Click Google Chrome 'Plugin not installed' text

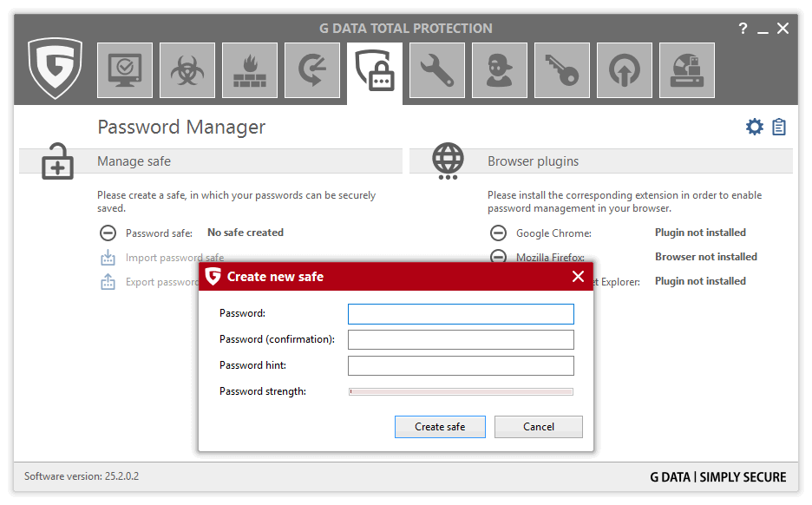tap(700, 233)
